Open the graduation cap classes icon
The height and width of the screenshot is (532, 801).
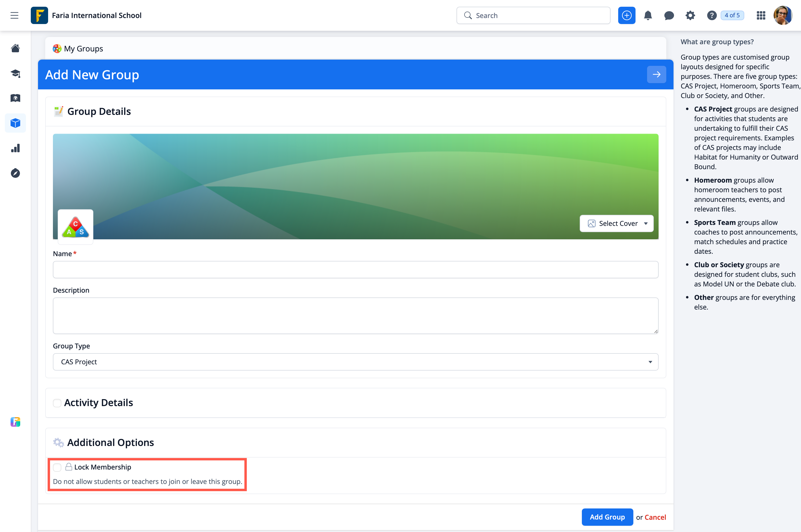pyautogui.click(x=15, y=73)
